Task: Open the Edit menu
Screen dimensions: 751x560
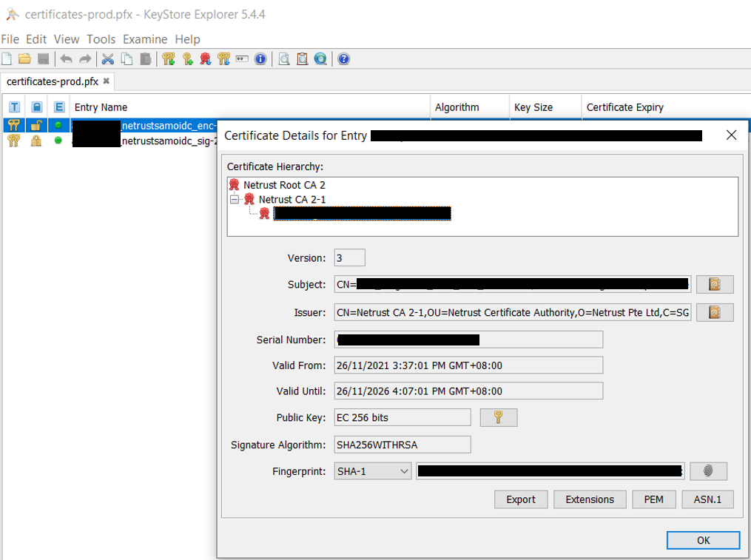Action: click(36, 39)
